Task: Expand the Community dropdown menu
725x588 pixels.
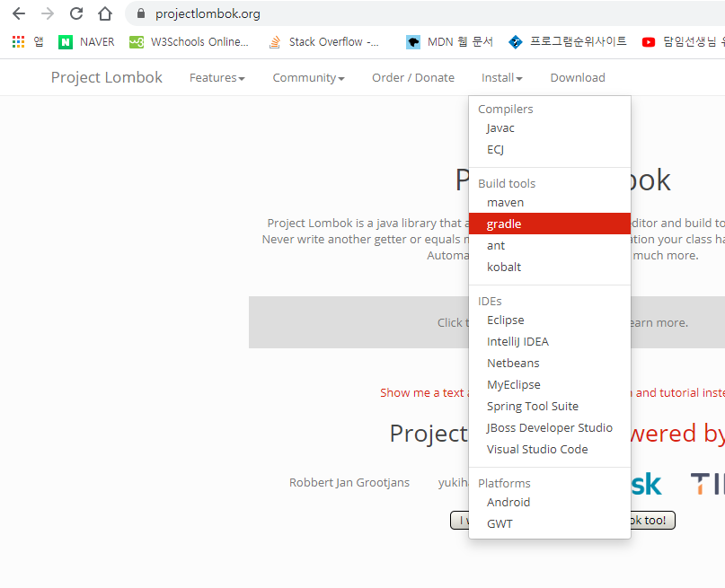Action: click(308, 77)
